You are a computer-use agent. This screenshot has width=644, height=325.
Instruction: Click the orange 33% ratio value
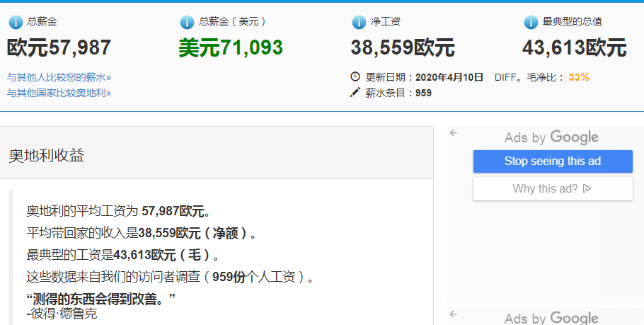coord(579,77)
